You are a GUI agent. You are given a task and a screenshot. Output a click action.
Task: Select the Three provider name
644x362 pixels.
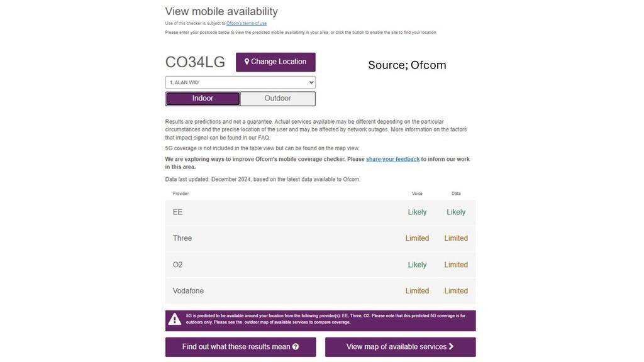click(182, 238)
